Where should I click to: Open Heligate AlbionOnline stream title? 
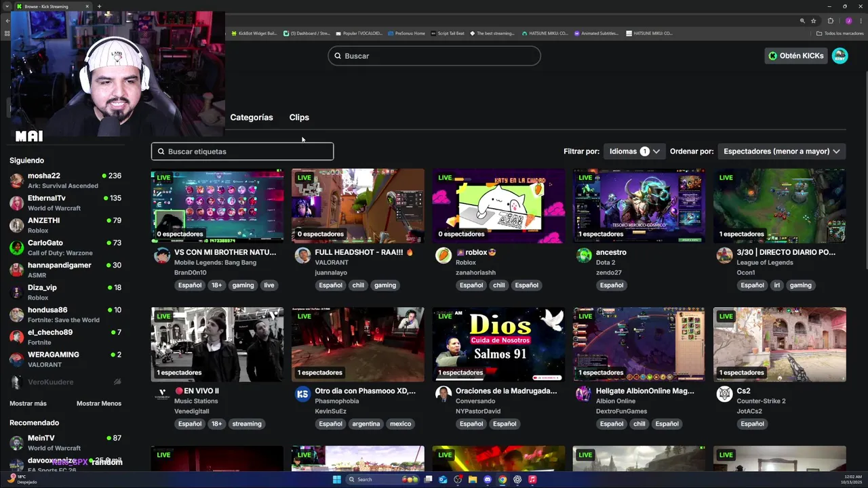(645, 391)
